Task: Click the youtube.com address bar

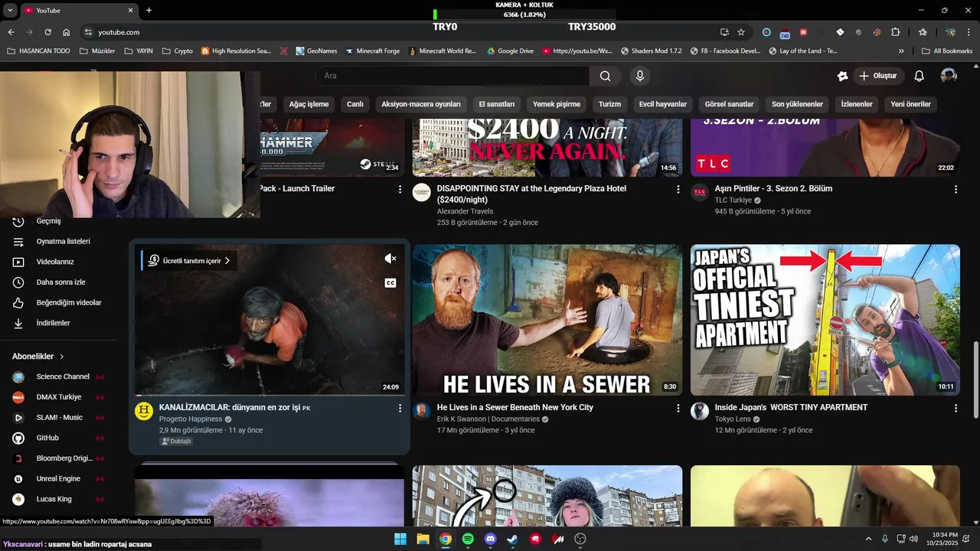Action: point(398,32)
